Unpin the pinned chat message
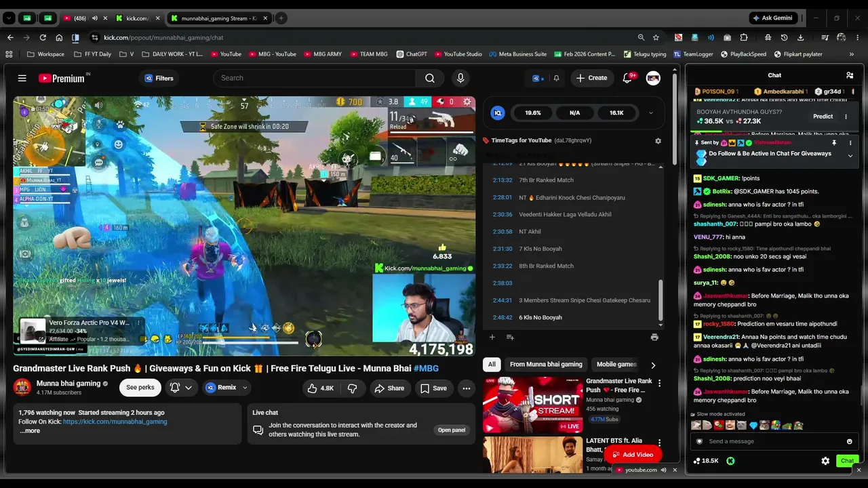The width and height of the screenshot is (868, 488). tap(834, 143)
